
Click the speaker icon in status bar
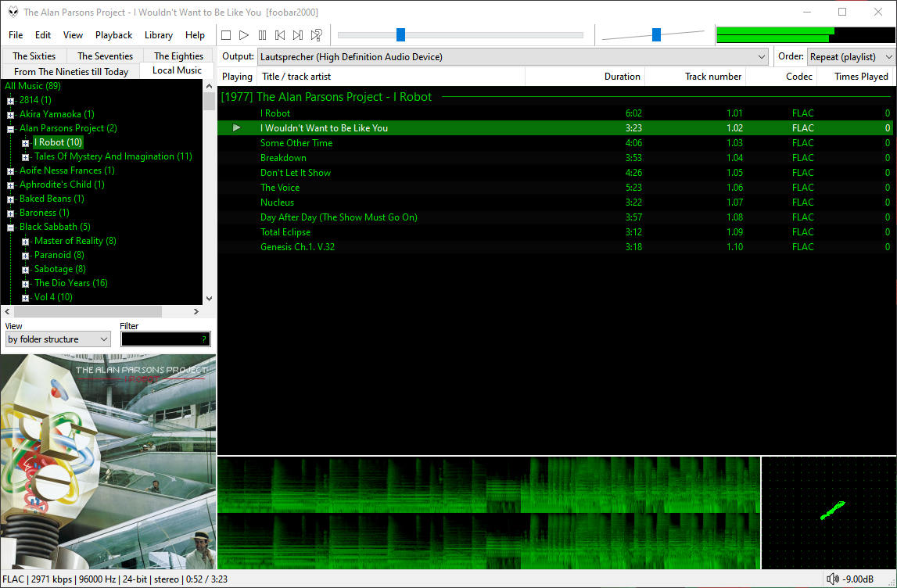click(832, 579)
